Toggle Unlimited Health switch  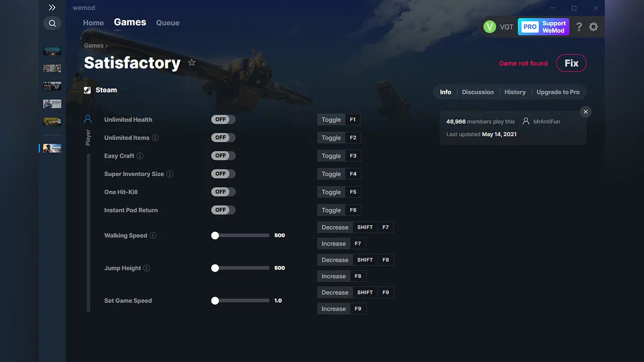tap(223, 120)
